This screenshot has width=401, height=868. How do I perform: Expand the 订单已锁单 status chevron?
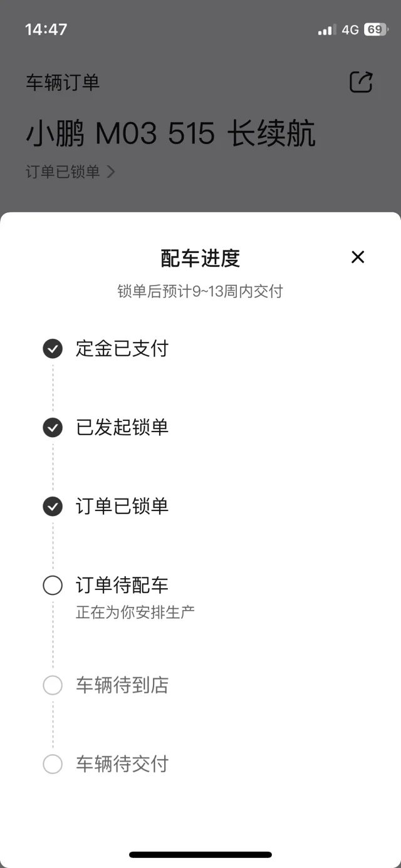[111, 172]
